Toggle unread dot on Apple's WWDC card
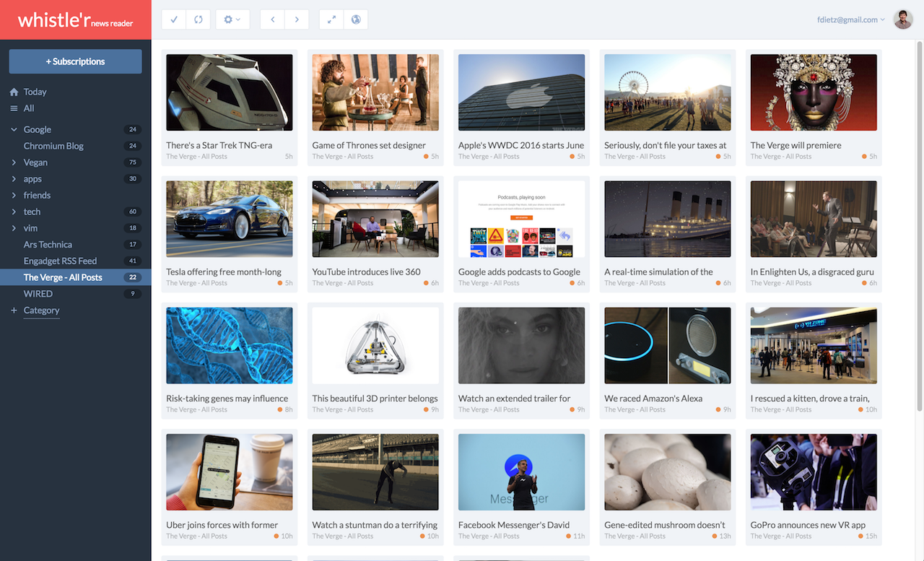924x561 pixels. 572,157
